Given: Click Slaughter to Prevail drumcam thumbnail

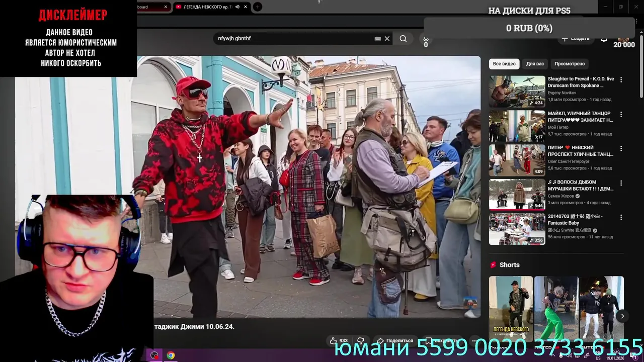Looking at the screenshot, I should point(517,92).
